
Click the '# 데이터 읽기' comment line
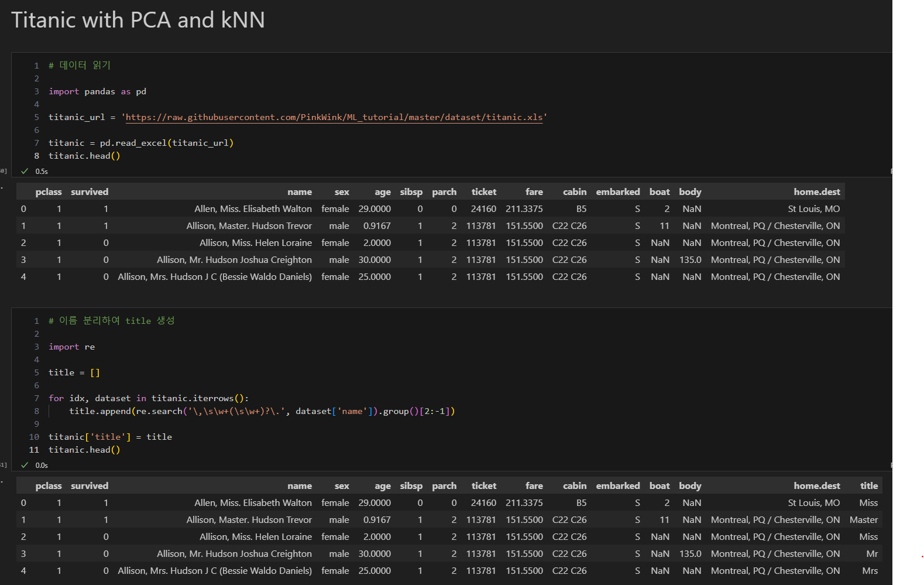(x=80, y=66)
